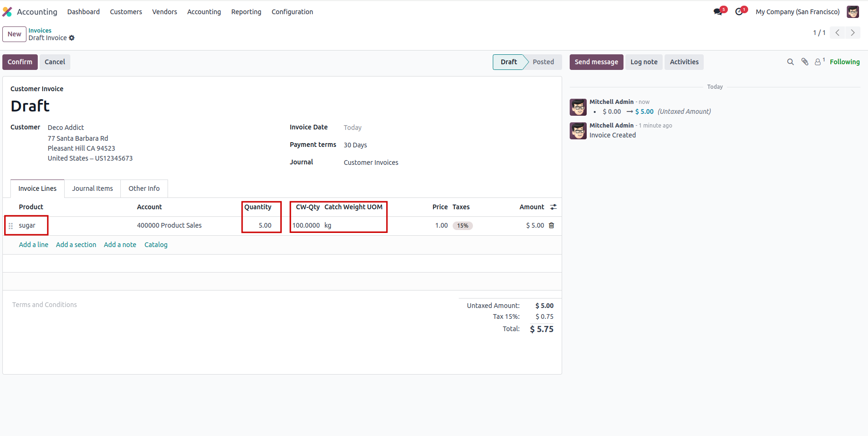Screen dimensions: 868x436
Task: Open the activities clock icon in navbar
Action: pos(739,12)
